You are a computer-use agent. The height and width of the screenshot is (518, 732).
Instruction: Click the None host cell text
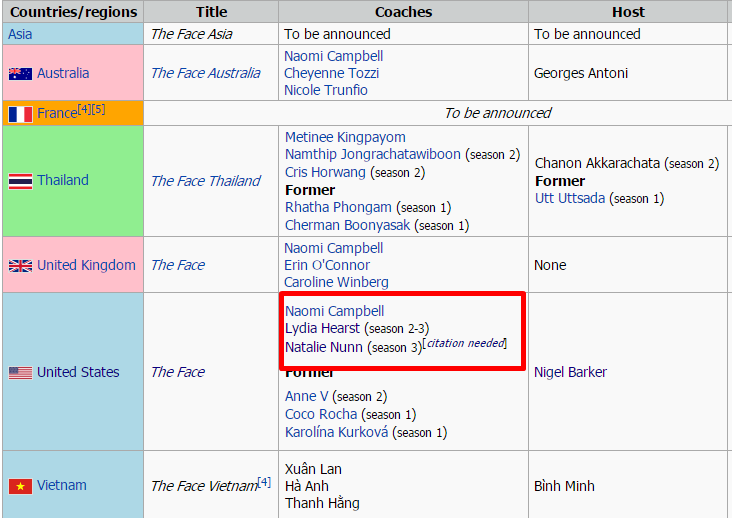[550, 265]
